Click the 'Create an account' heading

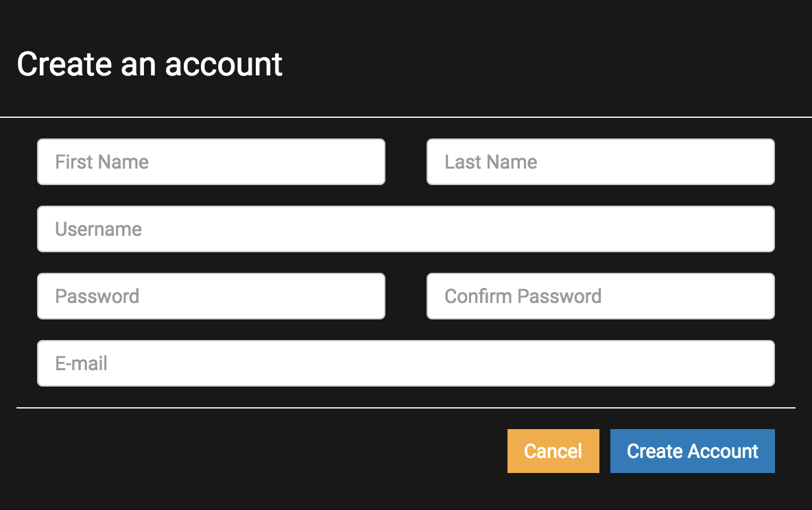pyautogui.click(x=150, y=64)
